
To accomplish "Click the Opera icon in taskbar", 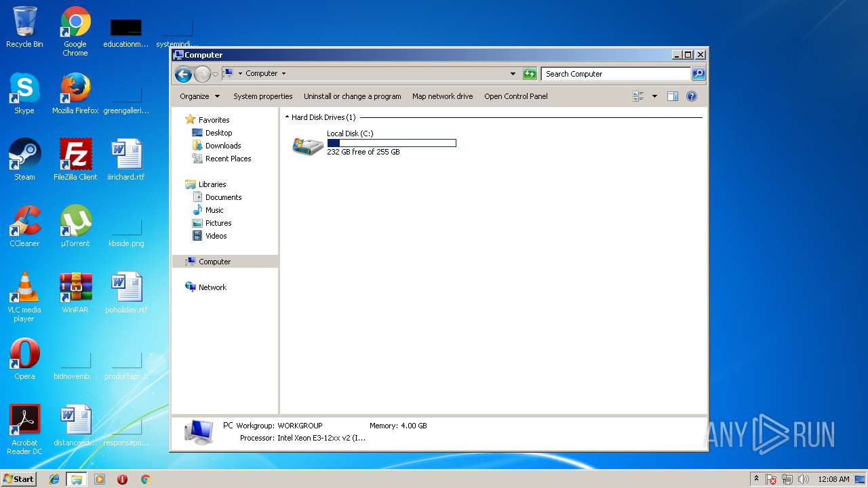I will coord(123,479).
